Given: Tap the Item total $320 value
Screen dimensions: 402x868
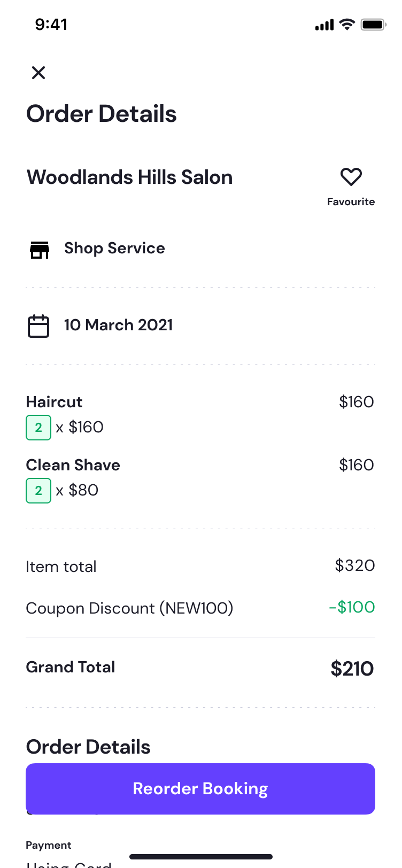Looking at the screenshot, I should (355, 565).
